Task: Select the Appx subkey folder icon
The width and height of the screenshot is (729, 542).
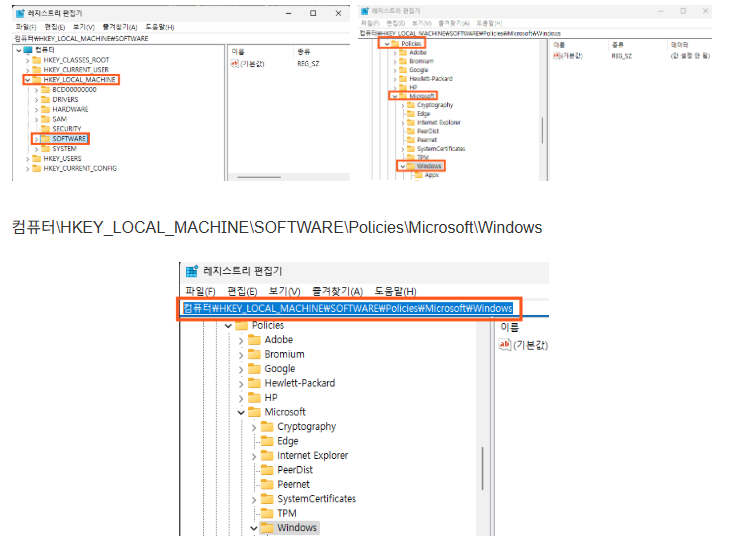Action: point(418,175)
